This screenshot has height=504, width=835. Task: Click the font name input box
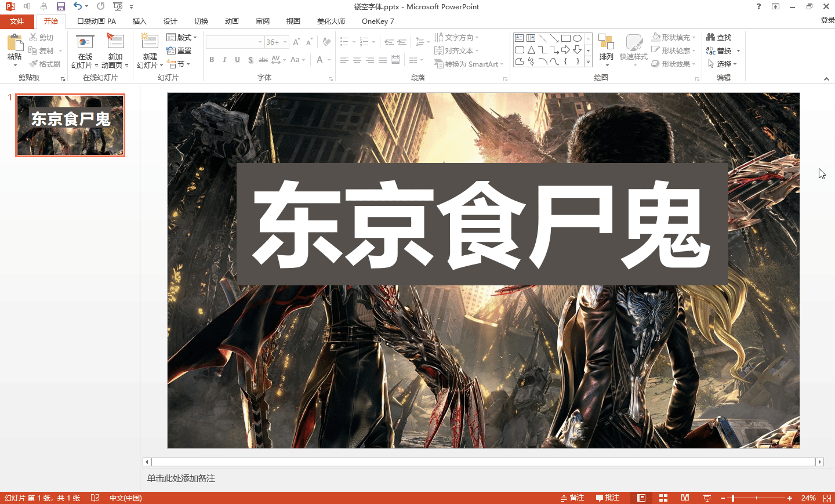click(234, 42)
